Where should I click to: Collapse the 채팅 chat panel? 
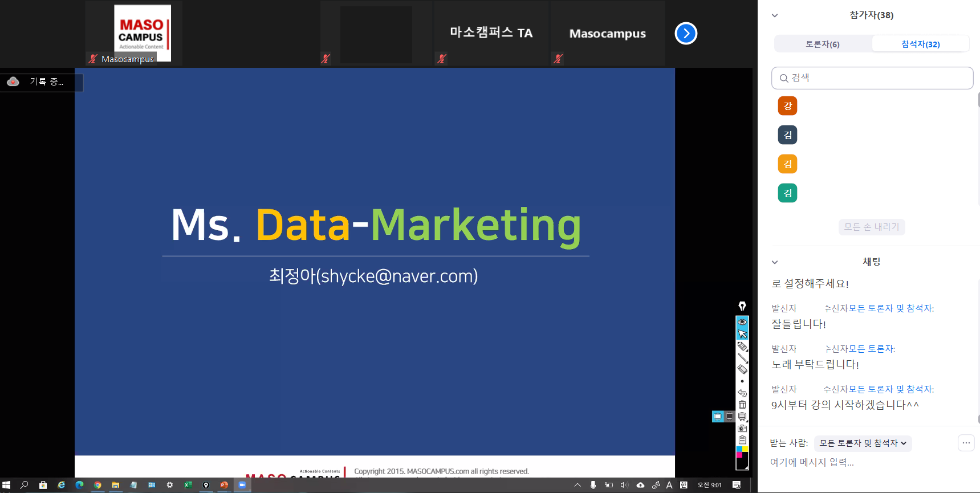click(x=775, y=262)
